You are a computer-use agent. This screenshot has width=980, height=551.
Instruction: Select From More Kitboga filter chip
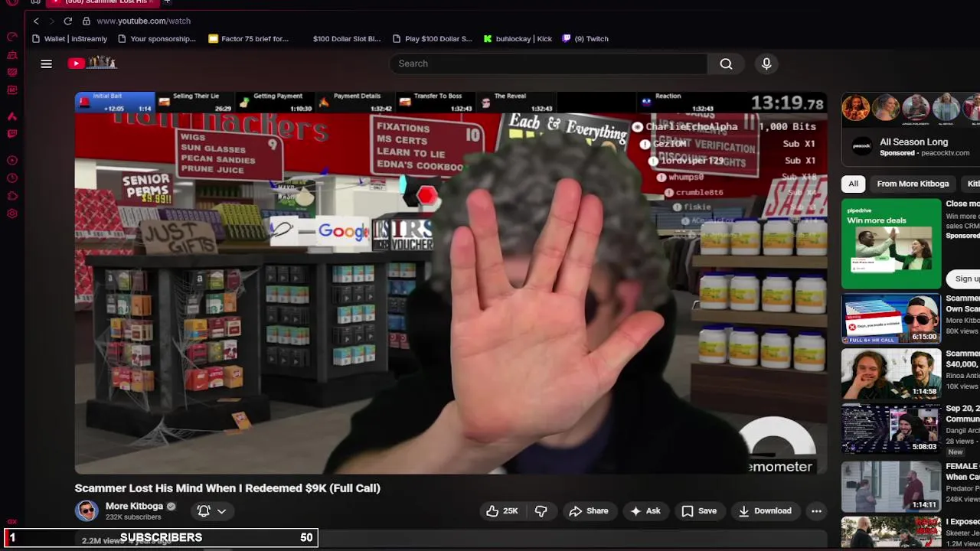coord(913,184)
